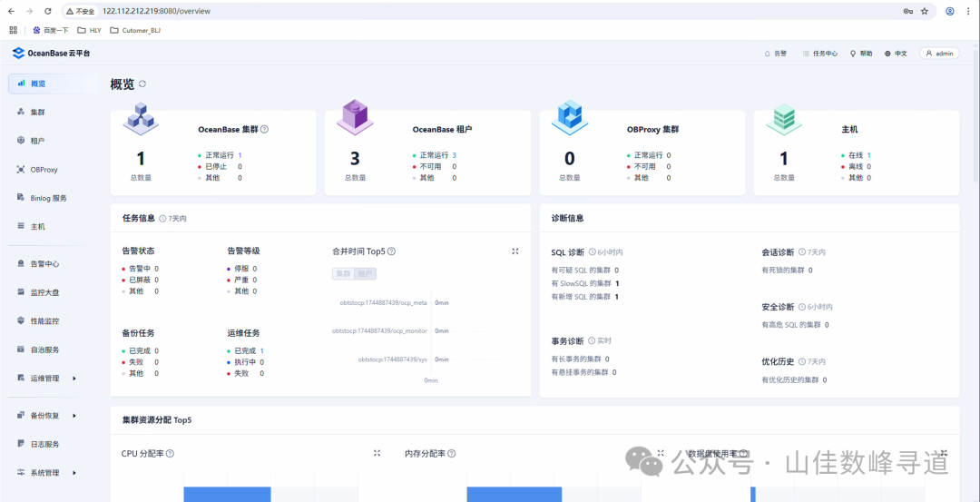
Task: Click the OceanBase 租户 purple block illustration
Action: [355, 117]
